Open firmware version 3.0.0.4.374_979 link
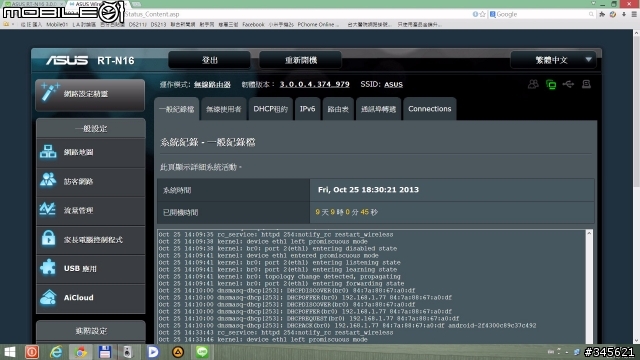The image size is (640, 360). click(x=314, y=84)
